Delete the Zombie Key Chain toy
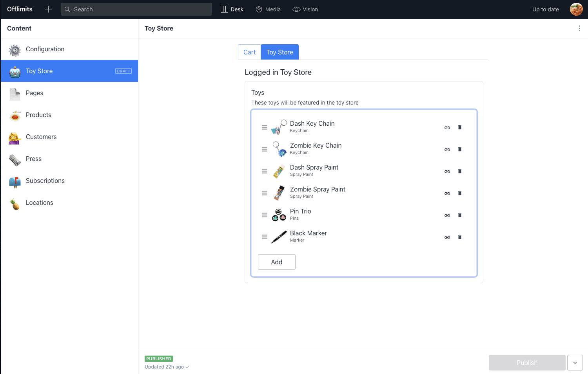Viewport: 588px width, 374px height. pos(460,149)
